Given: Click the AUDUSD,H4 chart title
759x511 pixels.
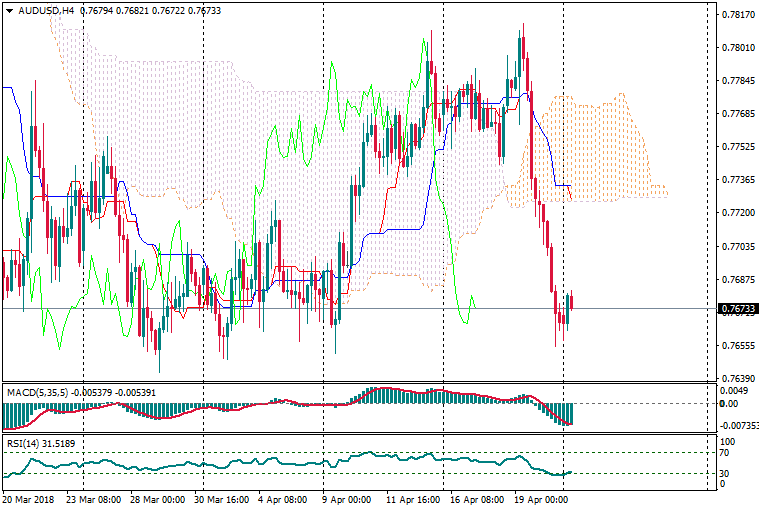Looking at the screenshot, I should (46, 11).
